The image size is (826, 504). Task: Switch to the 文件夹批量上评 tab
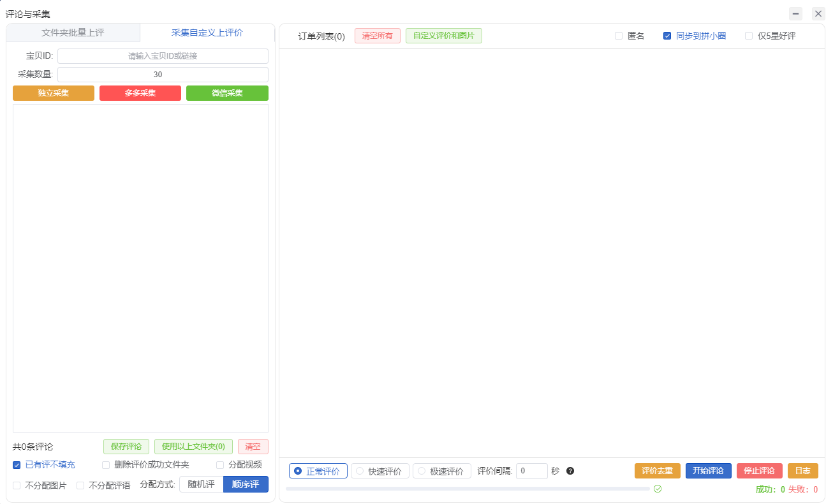coord(72,33)
